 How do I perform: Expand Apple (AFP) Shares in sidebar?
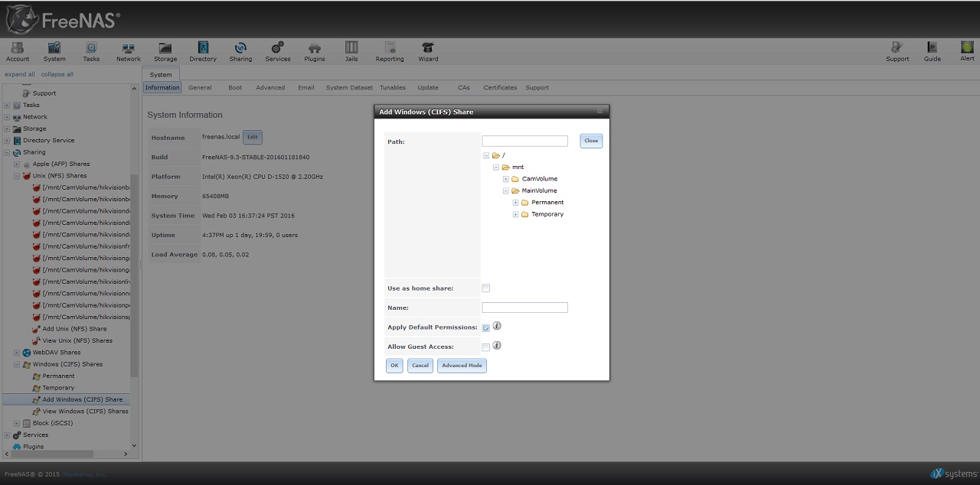17,164
